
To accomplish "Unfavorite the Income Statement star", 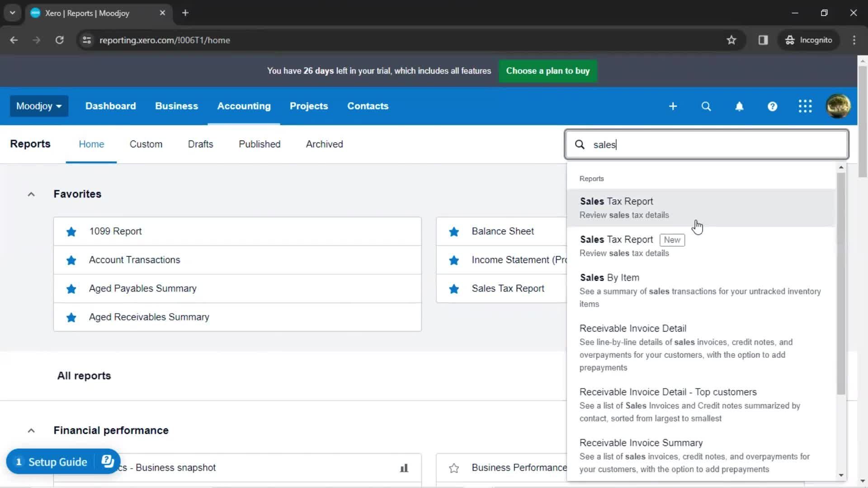I will 454,260.
